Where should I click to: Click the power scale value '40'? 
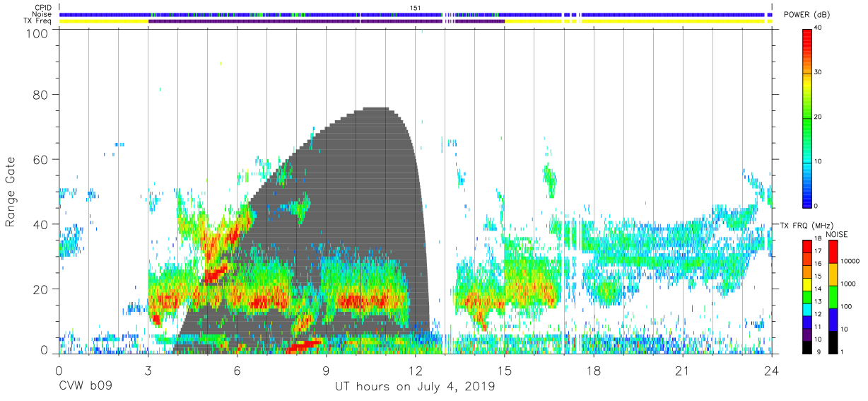pyautogui.click(x=818, y=28)
